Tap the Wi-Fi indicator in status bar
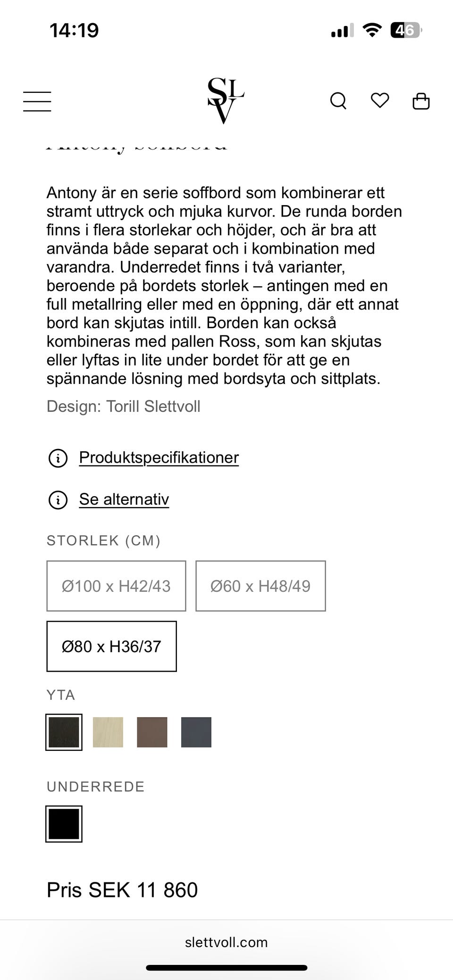 (372, 30)
